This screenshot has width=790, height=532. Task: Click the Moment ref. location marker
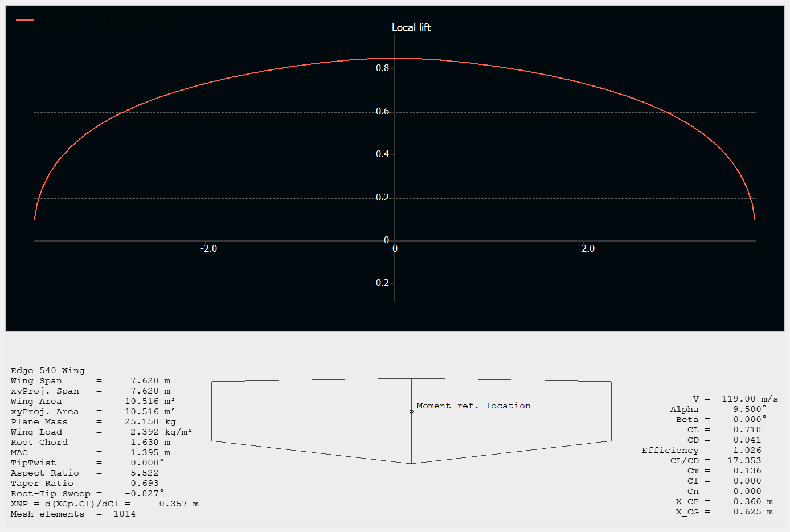tap(411, 411)
